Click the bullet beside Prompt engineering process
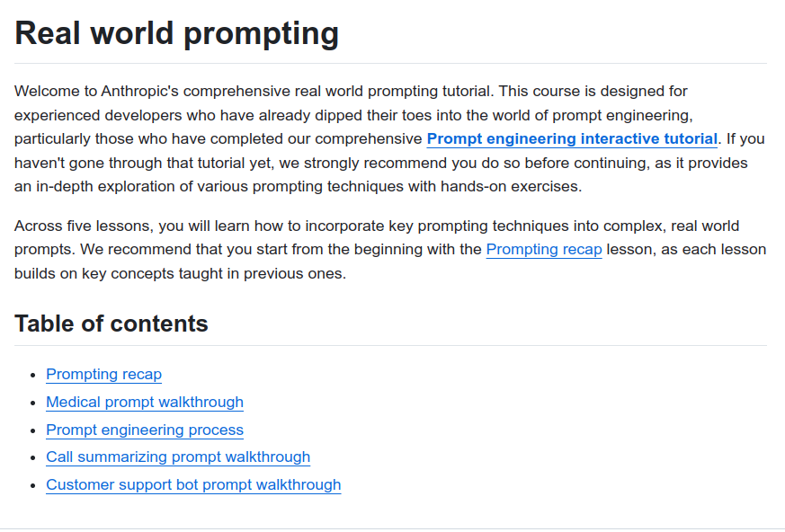The height and width of the screenshot is (532, 785). (x=33, y=430)
